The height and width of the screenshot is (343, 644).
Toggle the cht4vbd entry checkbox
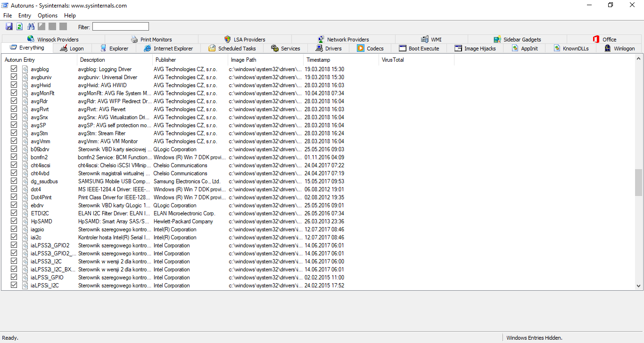click(14, 173)
